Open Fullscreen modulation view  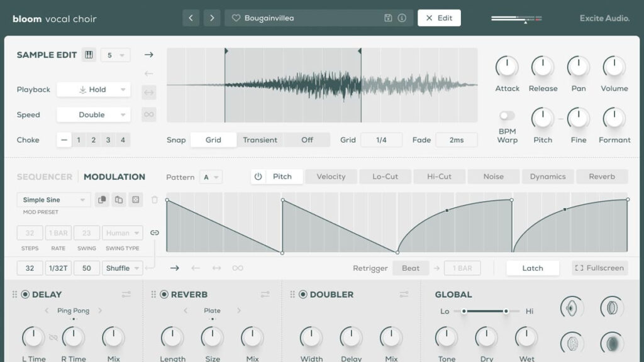coord(599,268)
